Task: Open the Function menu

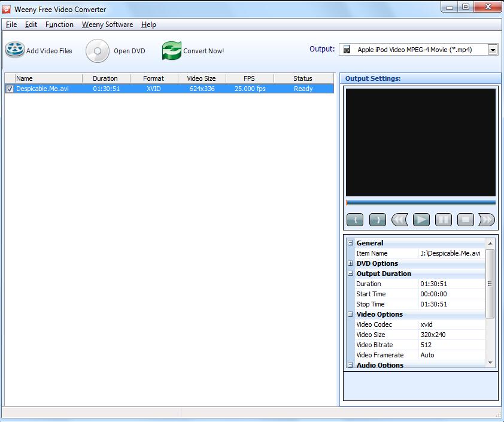Action: (x=59, y=25)
